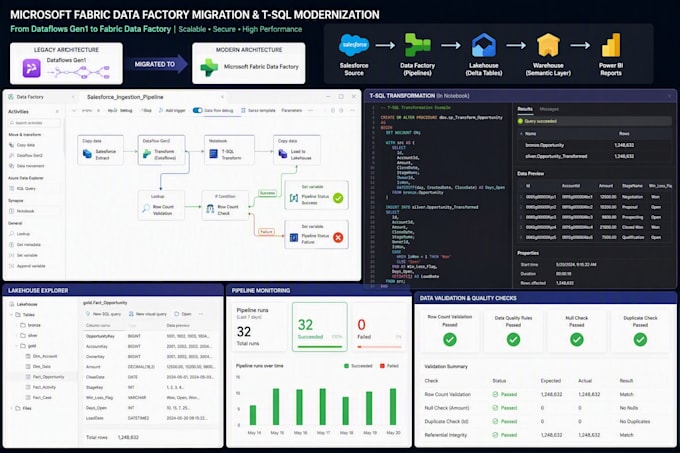Click the 32 Succeeded summary card
This screenshot has height=453, width=680.
320,326
